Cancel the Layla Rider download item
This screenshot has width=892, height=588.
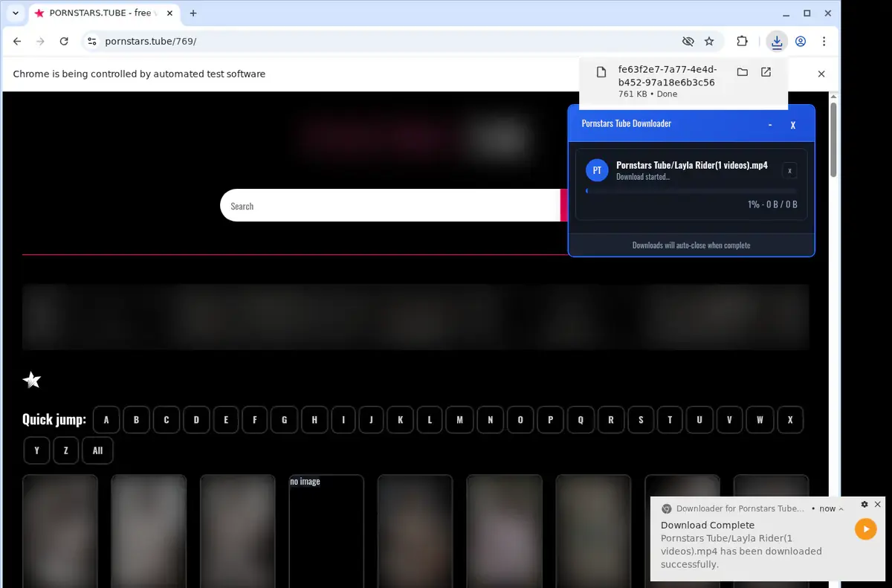tap(789, 170)
